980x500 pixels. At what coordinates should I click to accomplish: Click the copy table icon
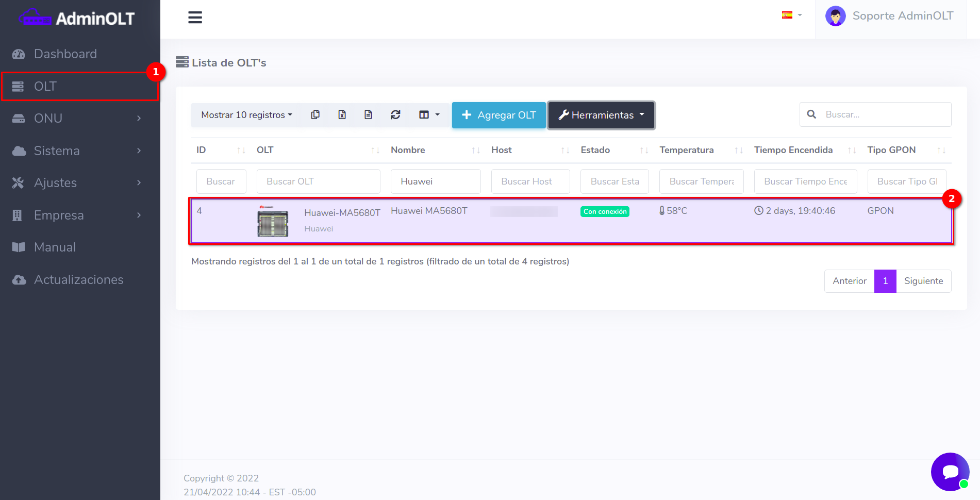point(315,115)
